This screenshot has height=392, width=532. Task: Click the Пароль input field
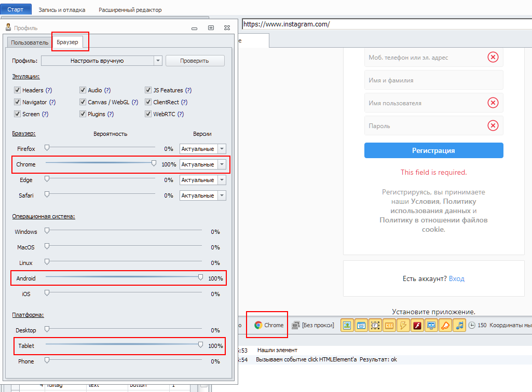tap(433, 125)
